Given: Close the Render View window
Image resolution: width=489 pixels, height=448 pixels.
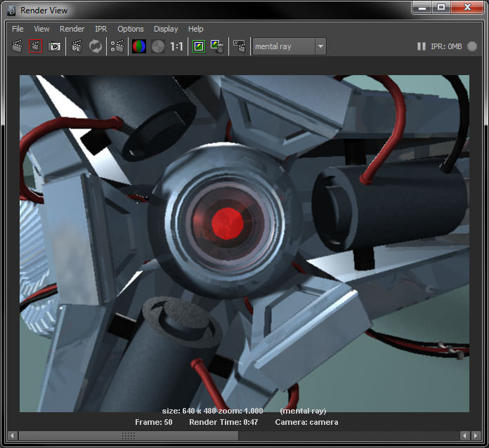Looking at the screenshot, I should 467,8.
